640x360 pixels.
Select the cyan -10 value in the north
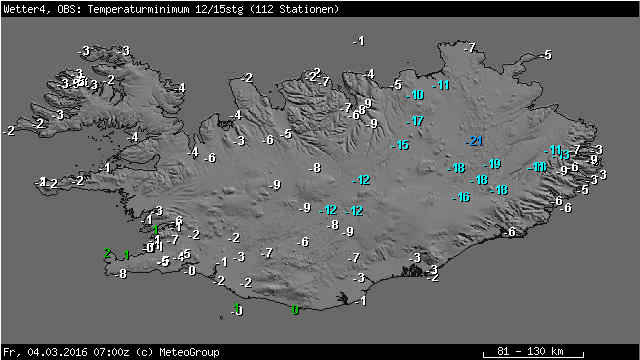(x=415, y=95)
